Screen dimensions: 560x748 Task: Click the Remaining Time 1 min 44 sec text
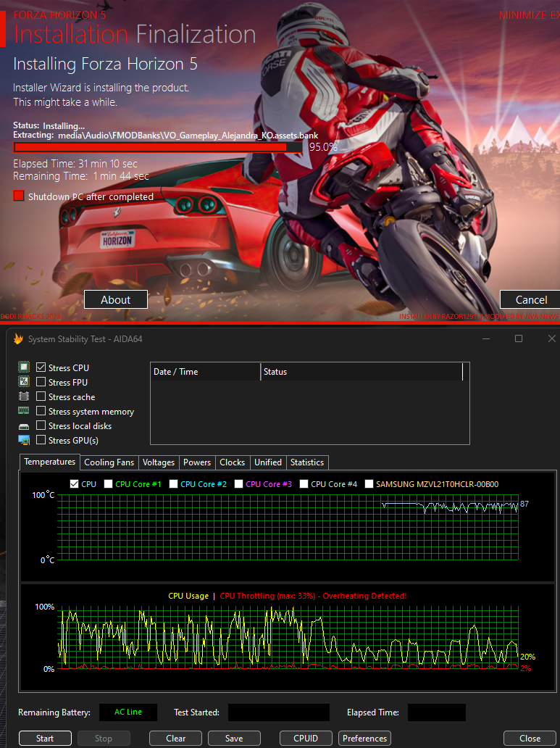click(81, 176)
